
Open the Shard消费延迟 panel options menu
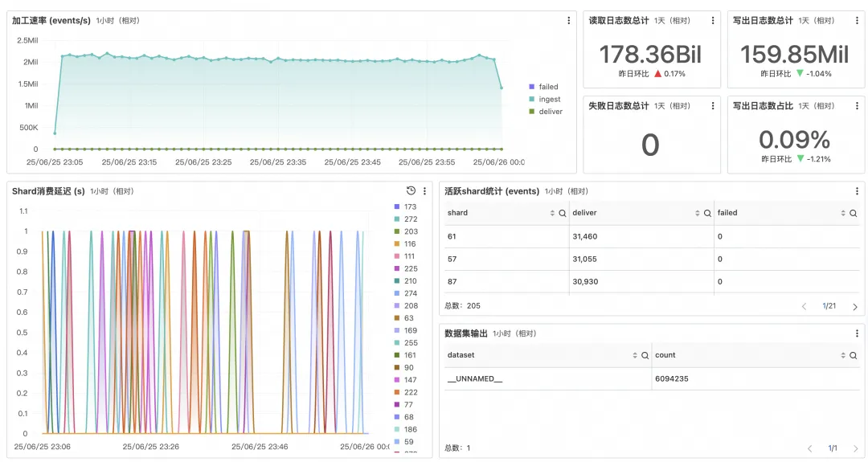pos(424,191)
